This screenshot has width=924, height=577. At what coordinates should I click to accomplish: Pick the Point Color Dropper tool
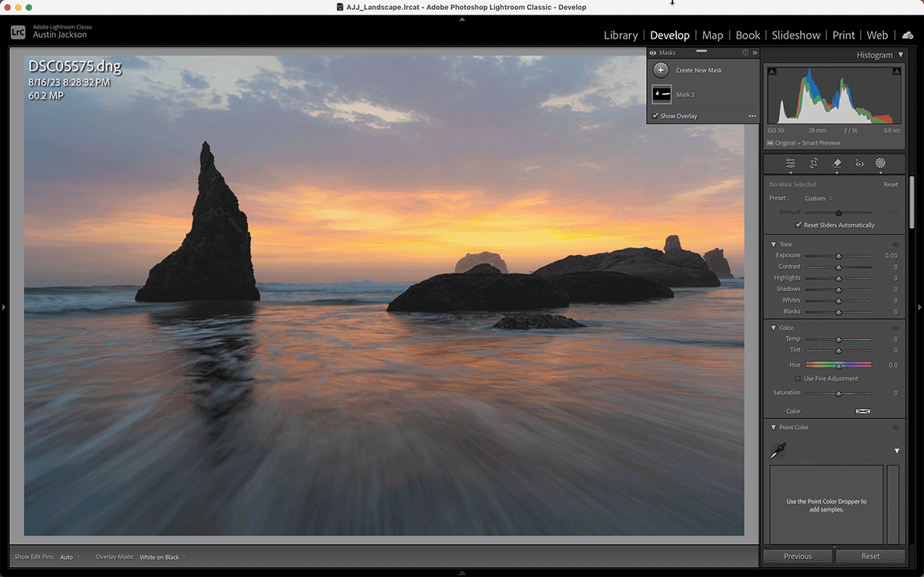(x=777, y=451)
